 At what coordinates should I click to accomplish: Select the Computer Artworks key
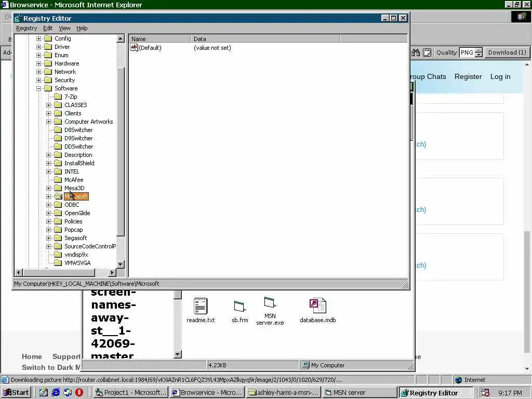(x=88, y=122)
